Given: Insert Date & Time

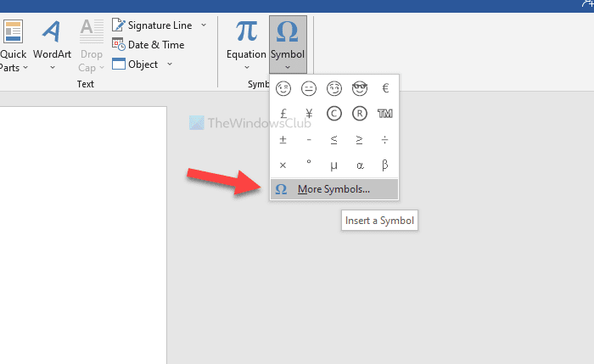Looking at the screenshot, I should click(148, 45).
